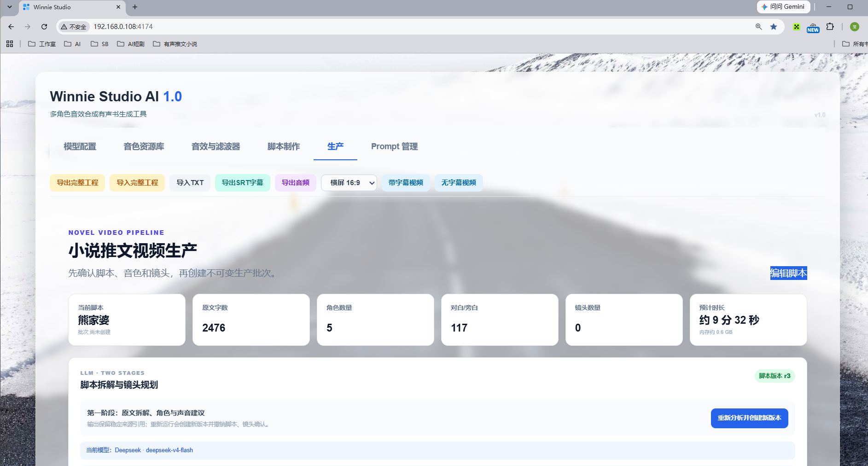
Task: Open the Prompt 管理 tab
Action: pos(394,146)
